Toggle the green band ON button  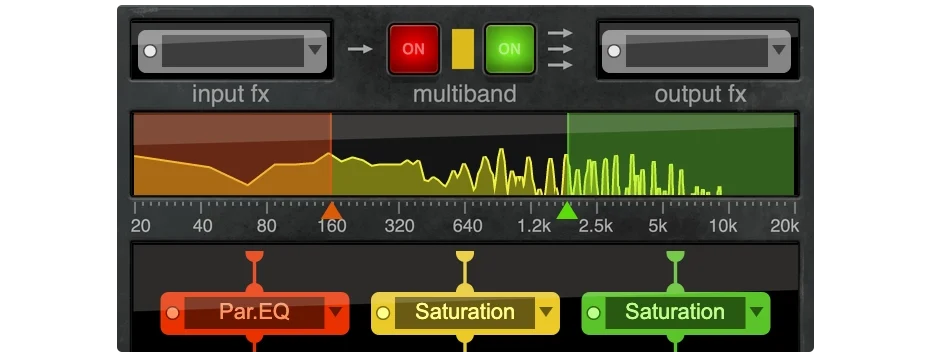click(x=510, y=49)
